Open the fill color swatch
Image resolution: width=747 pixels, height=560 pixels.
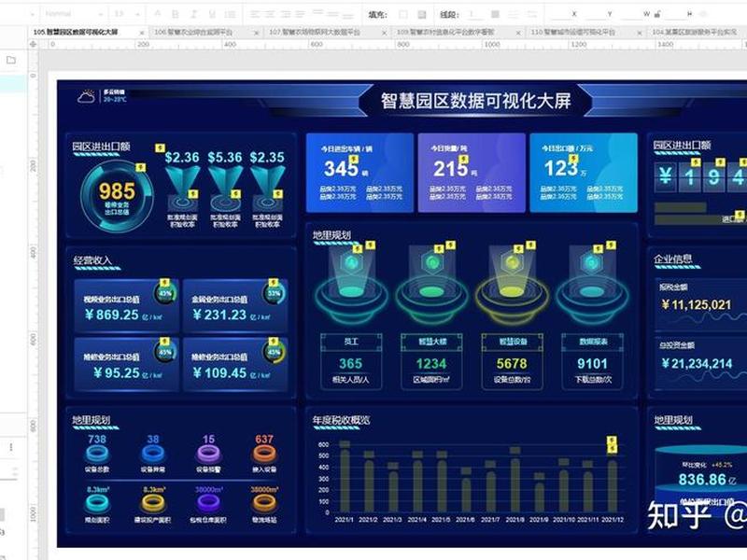click(403, 14)
